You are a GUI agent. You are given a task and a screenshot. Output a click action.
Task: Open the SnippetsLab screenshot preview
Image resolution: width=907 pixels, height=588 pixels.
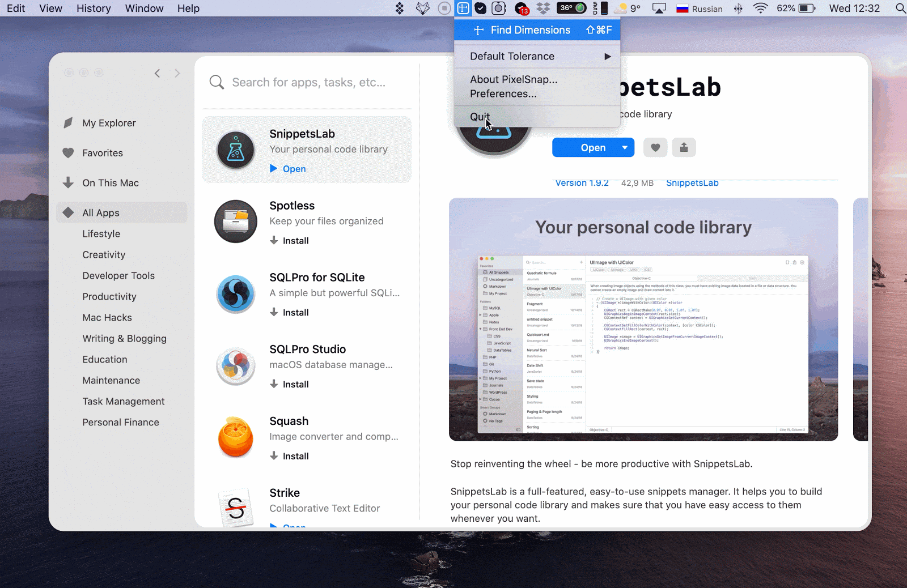(643, 319)
